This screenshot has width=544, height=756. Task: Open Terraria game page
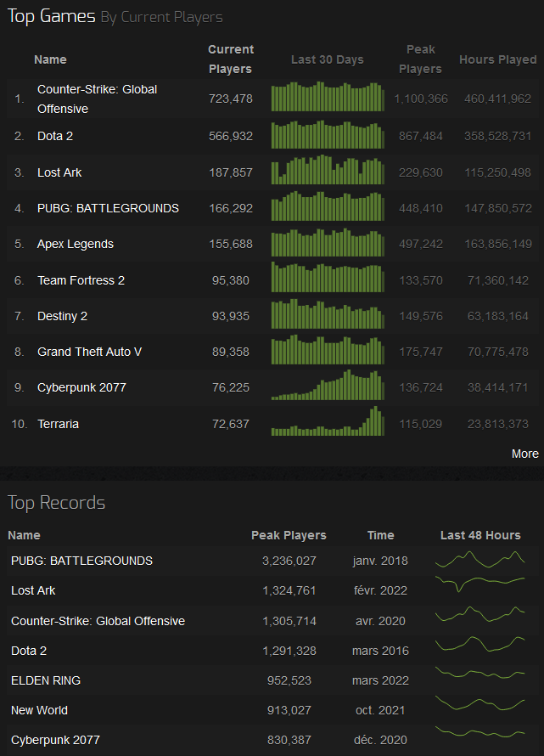tap(58, 424)
